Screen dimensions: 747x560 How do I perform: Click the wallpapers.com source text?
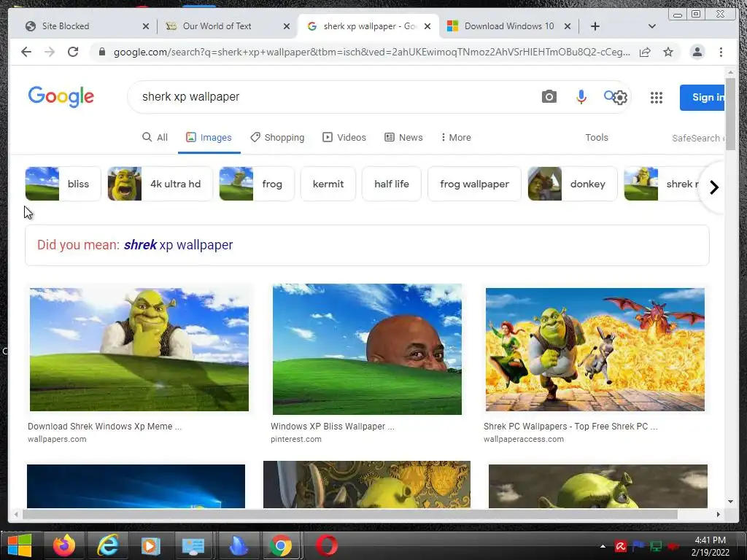(x=57, y=439)
